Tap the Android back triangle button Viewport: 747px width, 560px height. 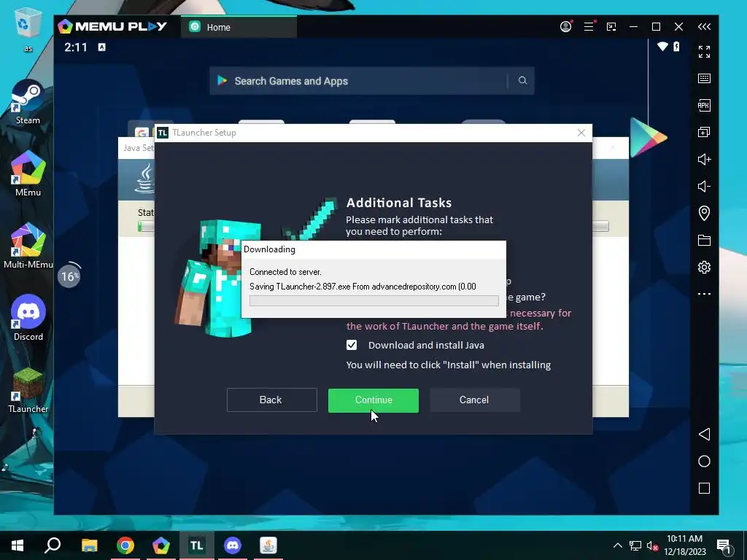(x=704, y=435)
